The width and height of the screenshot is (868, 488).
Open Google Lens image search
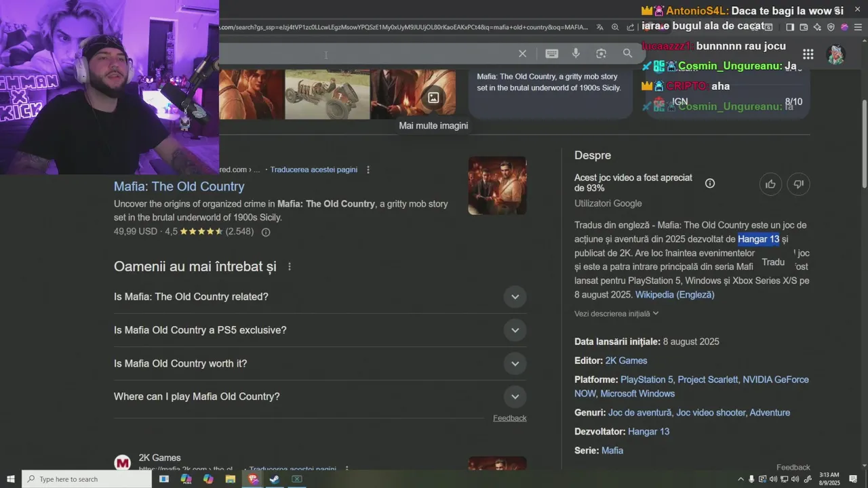point(601,54)
